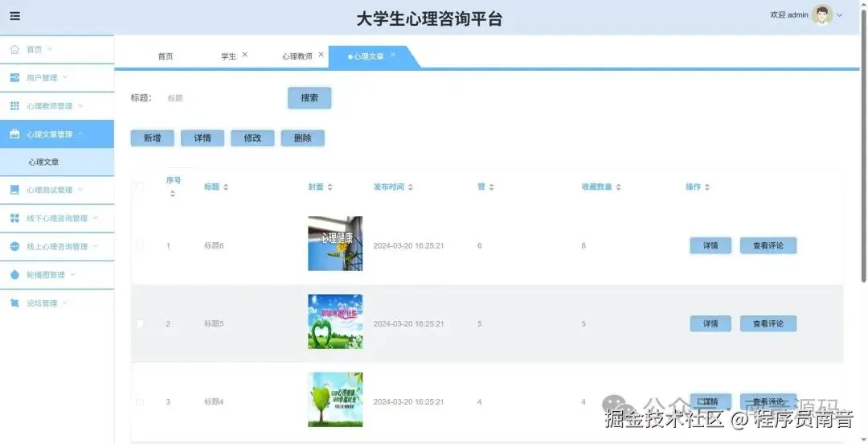Open the heart-shaped cover thumbnail of 标题5

pos(335,322)
